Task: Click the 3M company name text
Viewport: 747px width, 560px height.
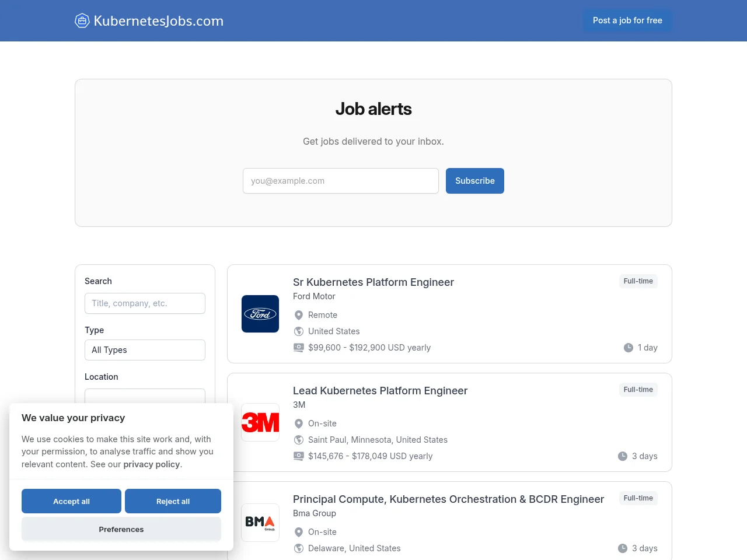Action: point(299,405)
